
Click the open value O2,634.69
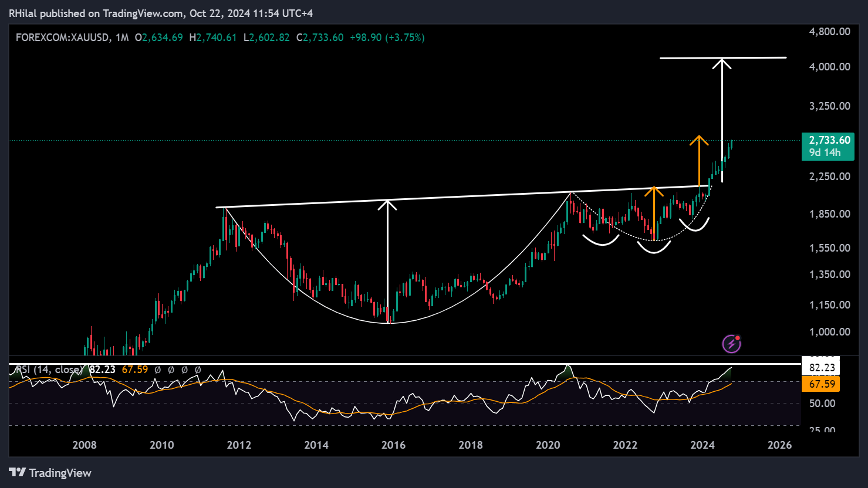158,38
